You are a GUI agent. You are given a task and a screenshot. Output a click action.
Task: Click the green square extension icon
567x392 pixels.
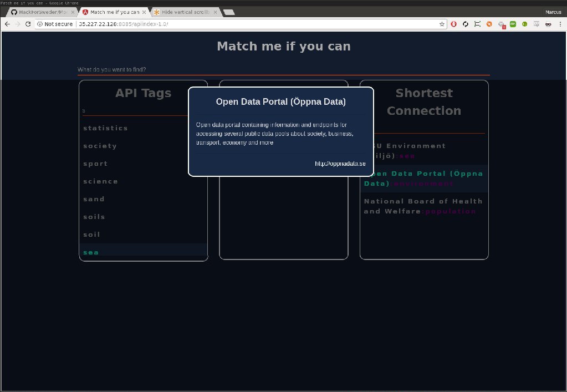point(513,24)
